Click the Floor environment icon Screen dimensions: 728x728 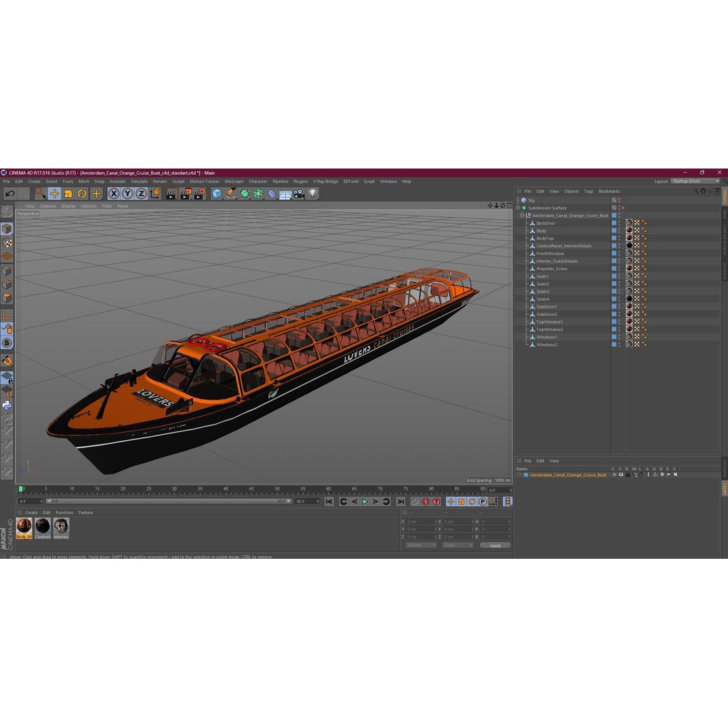(x=285, y=194)
